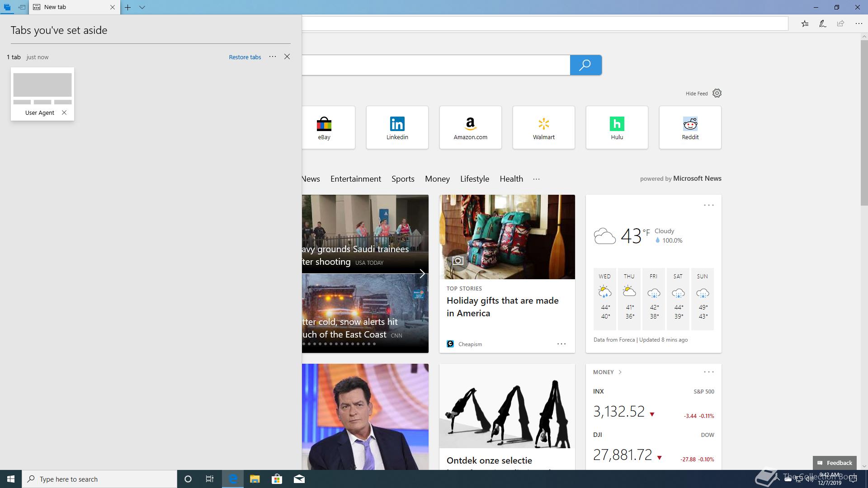Open the Reddit top site tile

click(690, 127)
